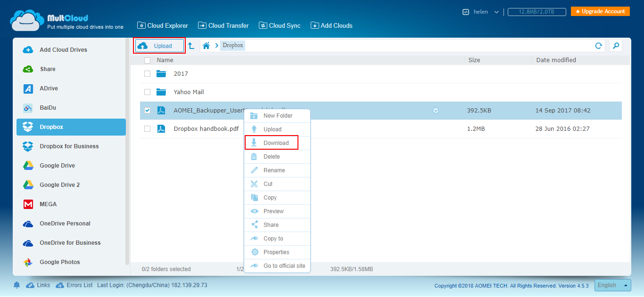644x297 pixels.
Task: Choose Go to official site in the menu
Action: pos(277,266)
